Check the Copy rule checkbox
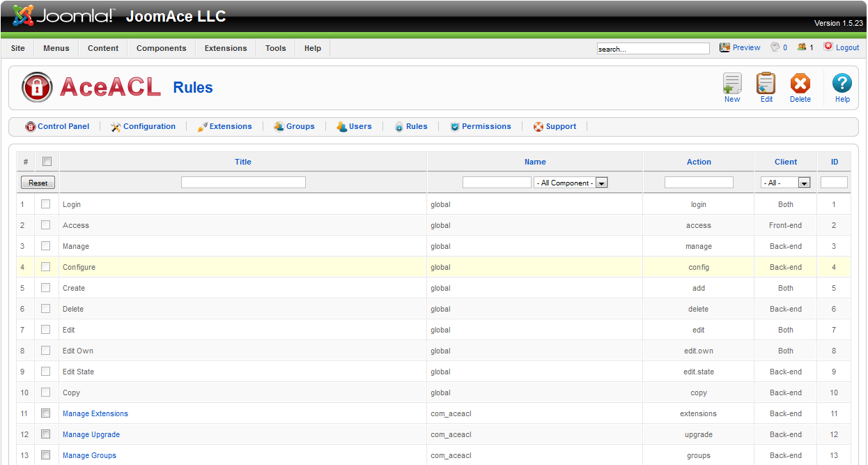868x465 pixels. pyautogui.click(x=46, y=392)
